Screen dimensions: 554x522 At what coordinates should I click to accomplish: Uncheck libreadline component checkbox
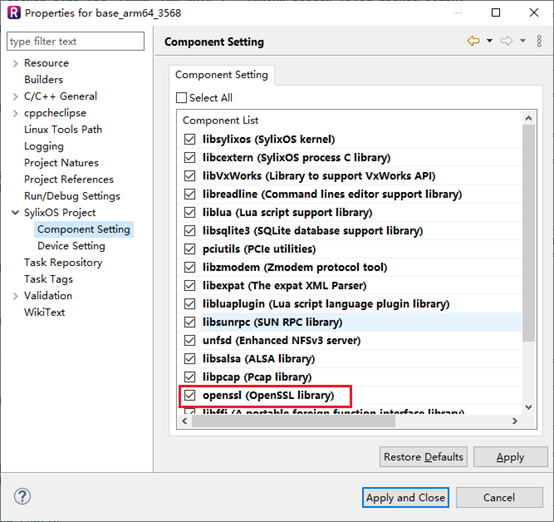click(190, 194)
